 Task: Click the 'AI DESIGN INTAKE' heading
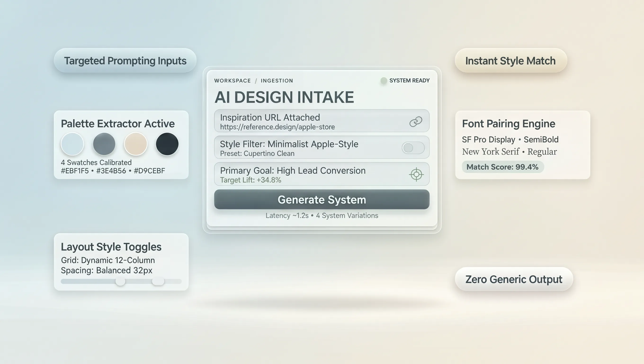coord(284,97)
